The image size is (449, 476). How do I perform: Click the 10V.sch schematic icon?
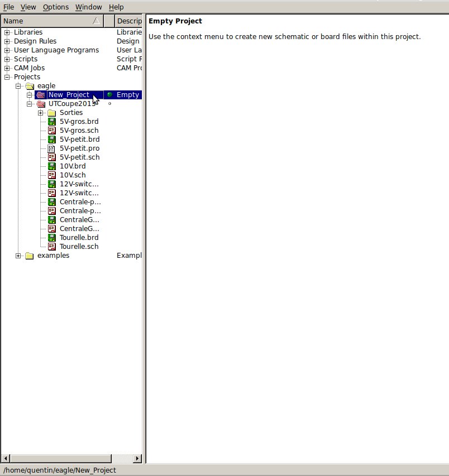(x=52, y=175)
